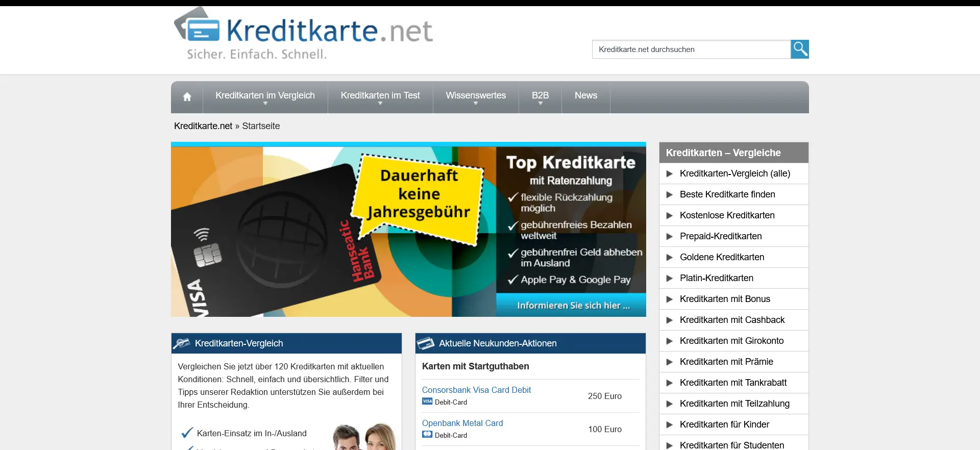The width and height of the screenshot is (980, 450).
Task: Expand Kreditkarten im Vergleich dropdown arrow
Action: click(x=265, y=104)
